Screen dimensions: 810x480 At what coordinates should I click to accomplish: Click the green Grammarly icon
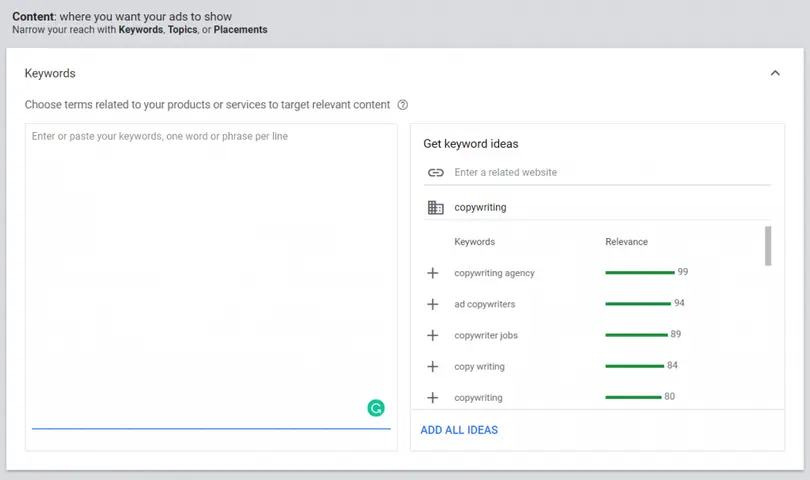coord(376,408)
